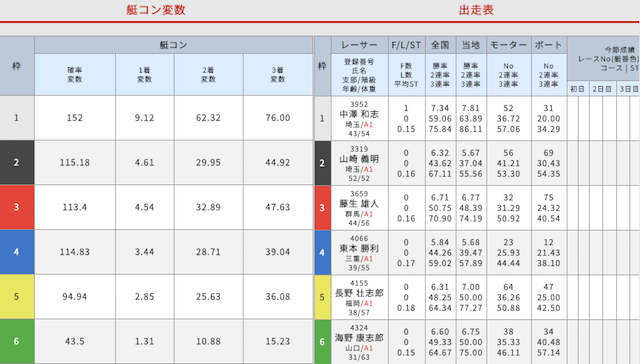Click the 152 probability value for lane 1

[x=75, y=118]
